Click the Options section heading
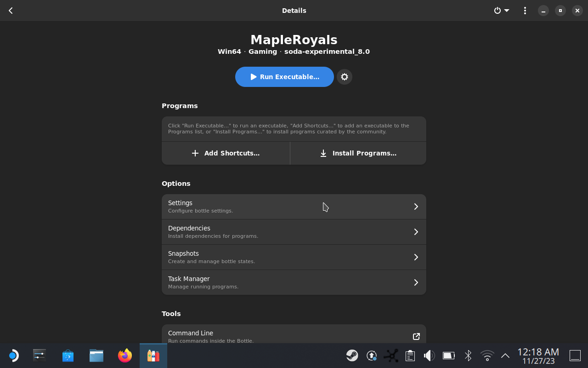This screenshot has width=588, height=368. [x=176, y=184]
